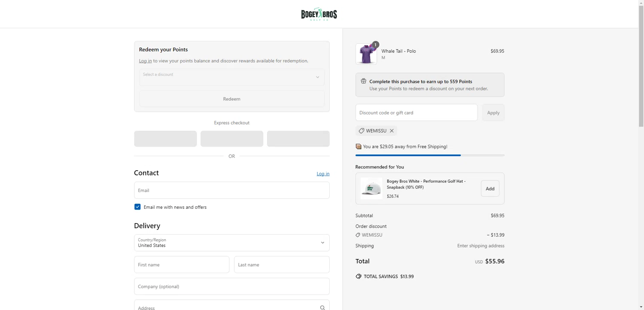Click the Whale Tail Polo product thumbnail
The image size is (644, 310).
[x=366, y=54]
